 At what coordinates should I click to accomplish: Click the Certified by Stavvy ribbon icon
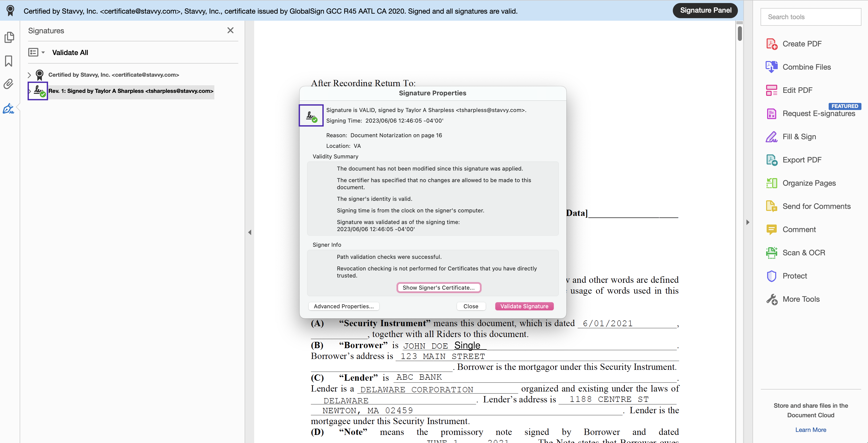click(x=39, y=75)
